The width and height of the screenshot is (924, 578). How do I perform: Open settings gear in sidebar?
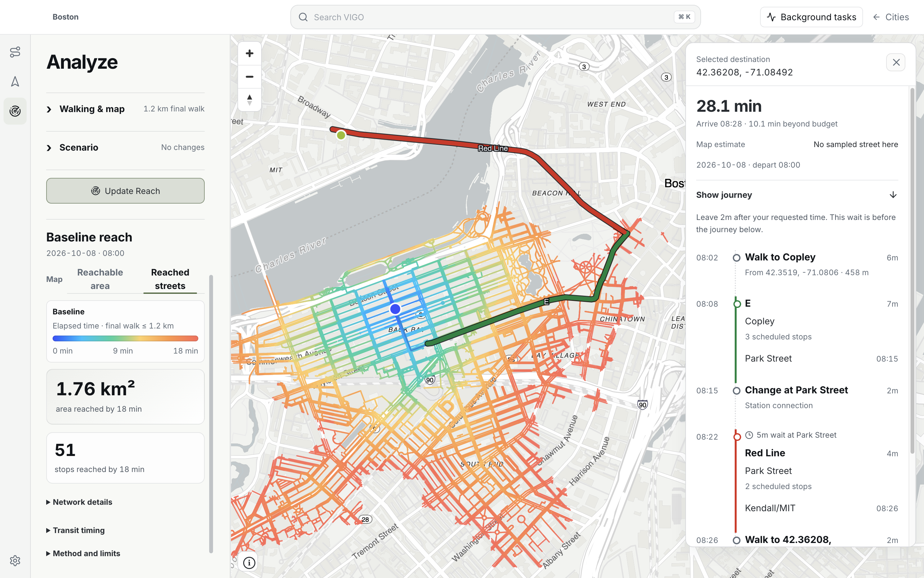[15, 560]
